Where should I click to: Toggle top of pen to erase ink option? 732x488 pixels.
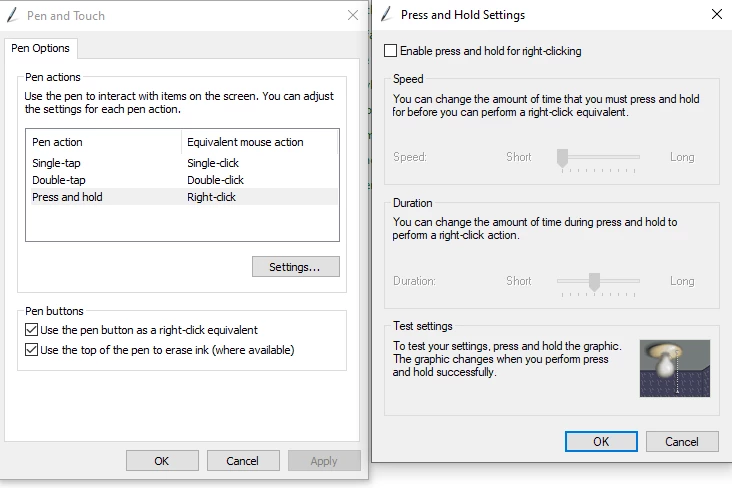31,350
